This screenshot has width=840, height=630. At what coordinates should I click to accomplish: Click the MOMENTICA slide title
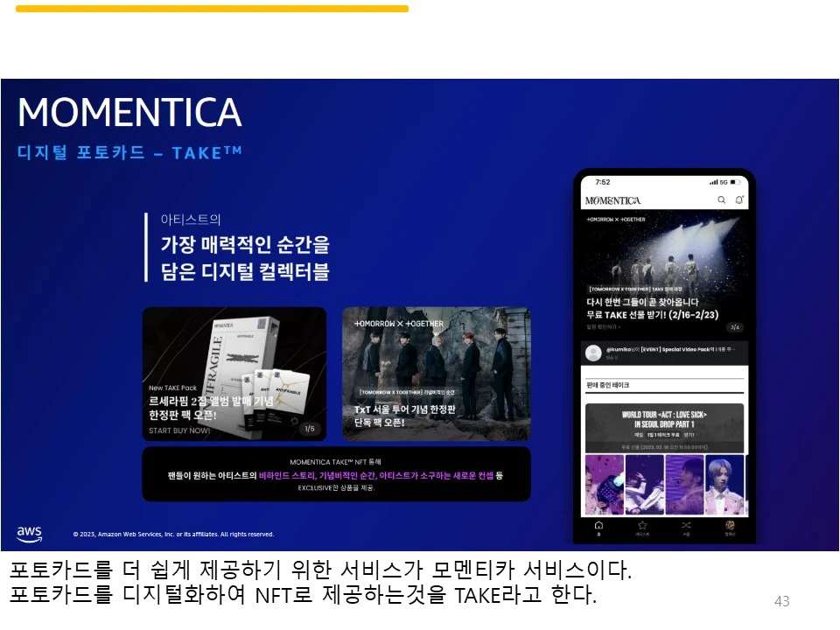[x=129, y=112]
